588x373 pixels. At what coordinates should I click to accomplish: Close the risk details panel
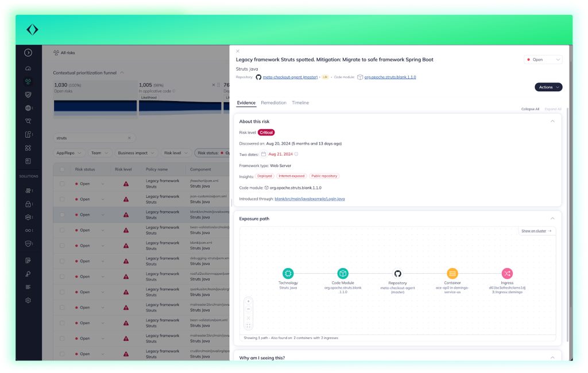click(238, 51)
